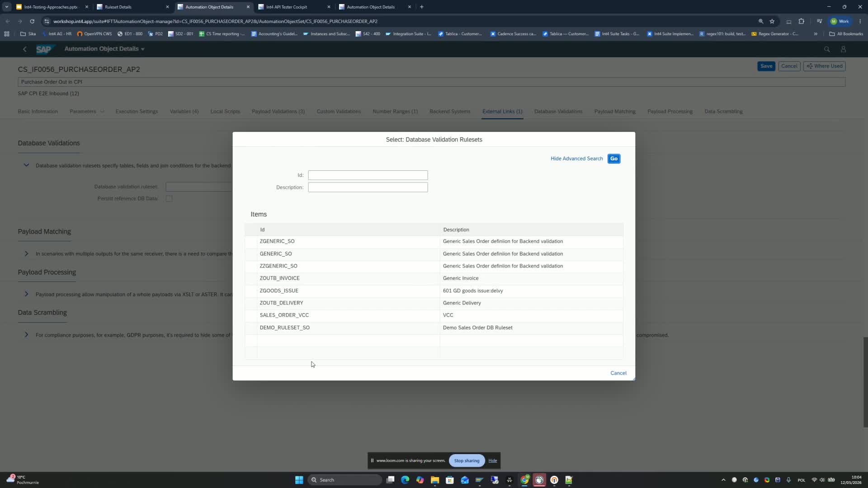Switch to Int4 API Tester Cockpit tab
The height and width of the screenshot is (488, 868).
click(294, 7)
